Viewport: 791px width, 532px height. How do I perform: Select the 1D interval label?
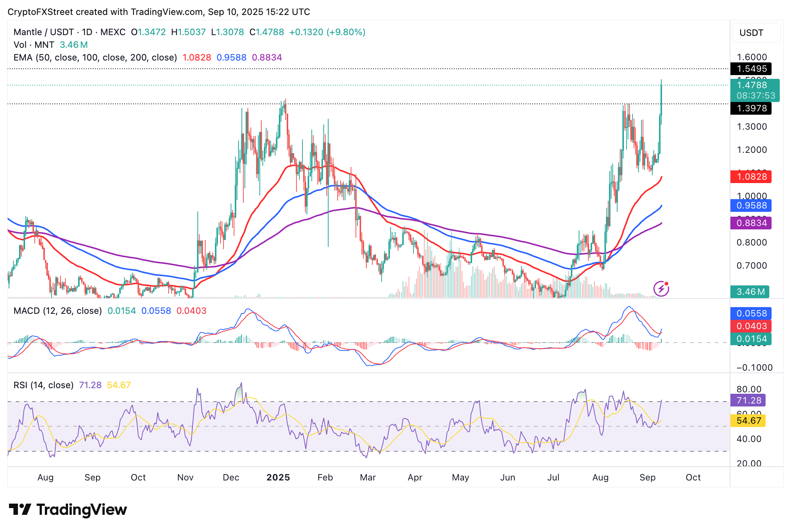click(x=87, y=32)
